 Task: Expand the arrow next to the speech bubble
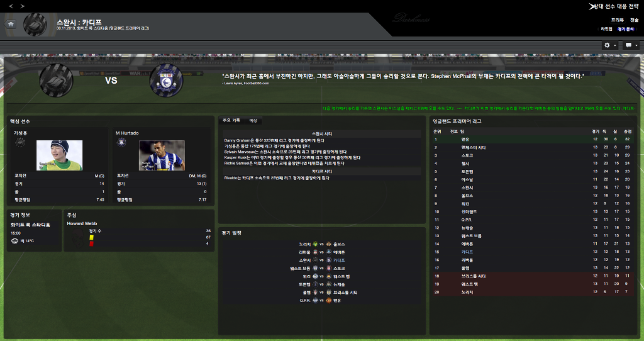click(636, 45)
